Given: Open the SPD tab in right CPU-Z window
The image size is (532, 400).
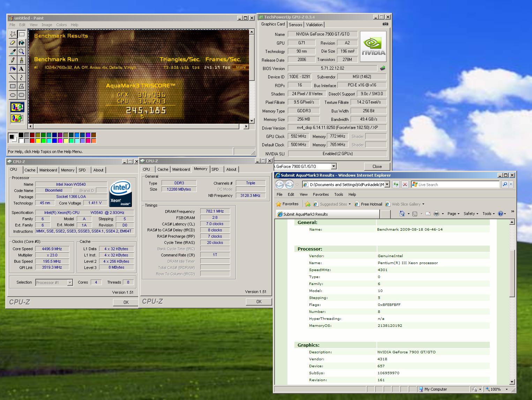Looking at the screenshot, I should point(215,169).
